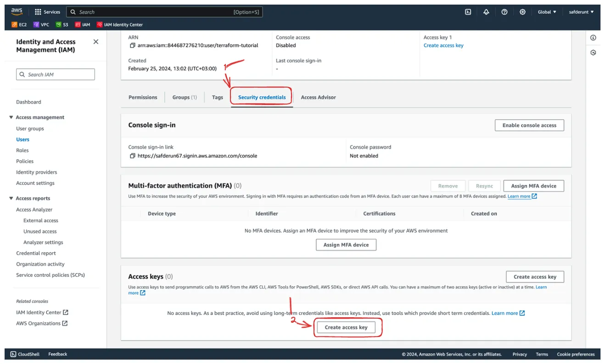
Task: Open Policies in sidebar
Action: (x=25, y=161)
